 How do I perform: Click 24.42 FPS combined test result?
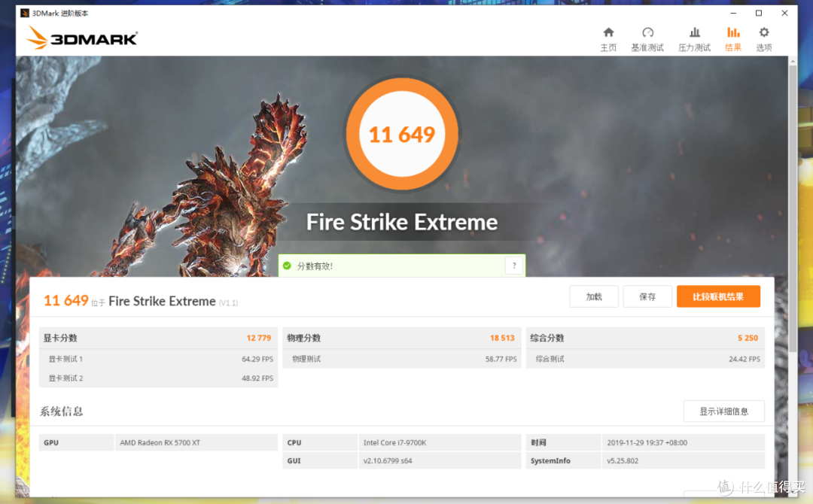[x=744, y=359]
